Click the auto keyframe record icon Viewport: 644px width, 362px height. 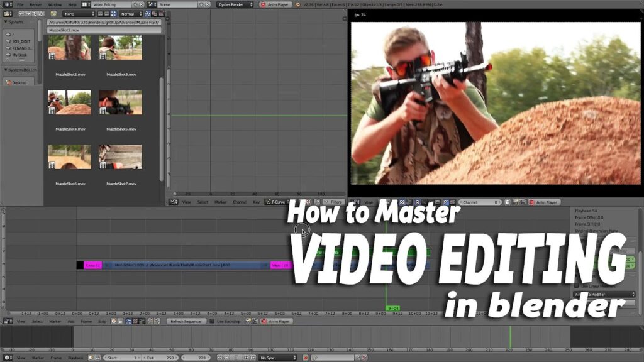306,358
